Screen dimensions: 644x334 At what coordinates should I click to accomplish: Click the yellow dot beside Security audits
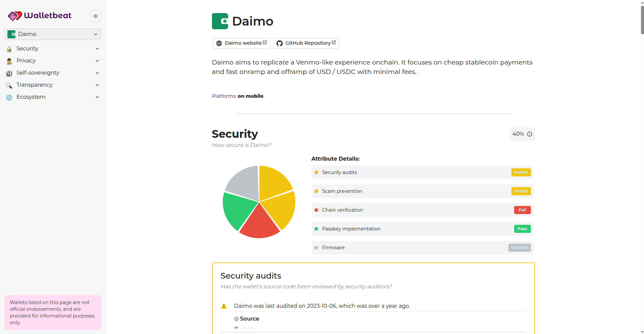pos(316,172)
